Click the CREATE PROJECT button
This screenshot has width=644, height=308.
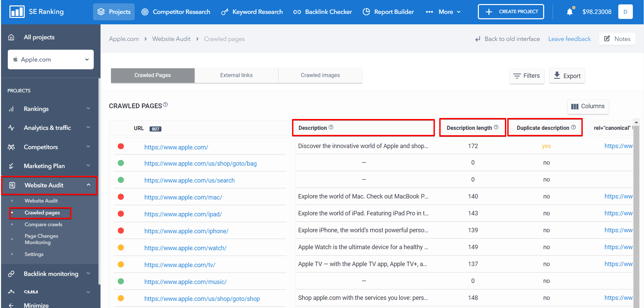(511, 11)
